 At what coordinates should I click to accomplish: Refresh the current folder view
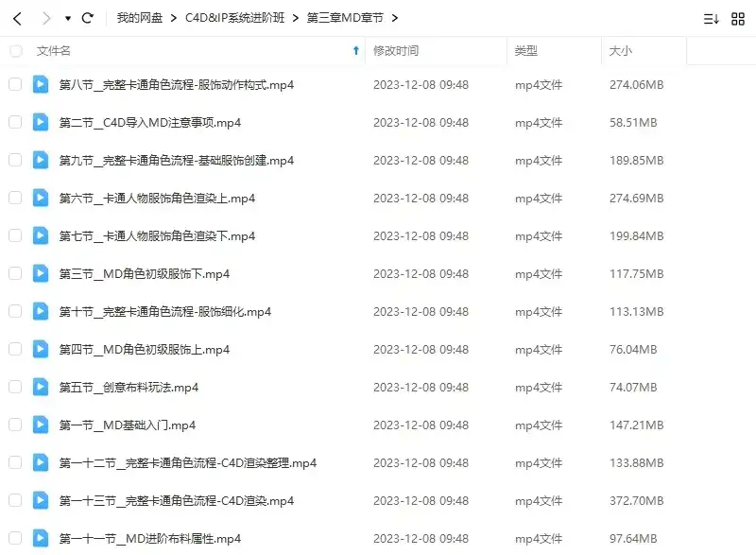pos(87,17)
